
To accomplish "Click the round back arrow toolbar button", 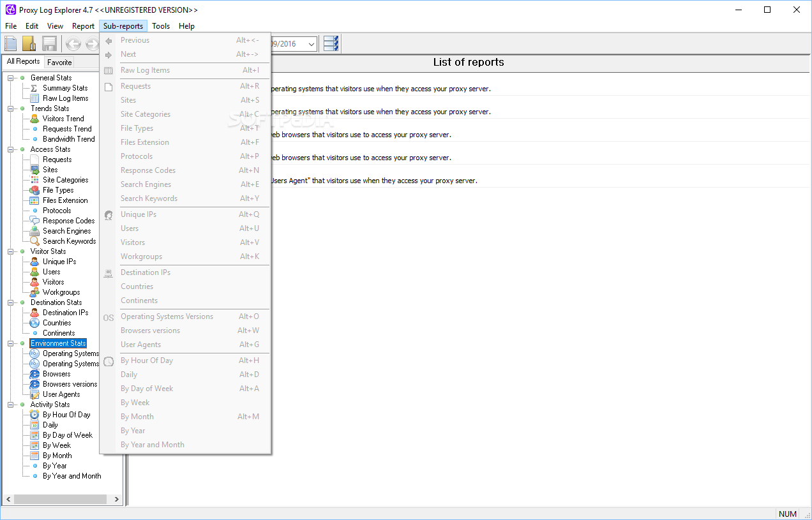I will tap(73, 44).
